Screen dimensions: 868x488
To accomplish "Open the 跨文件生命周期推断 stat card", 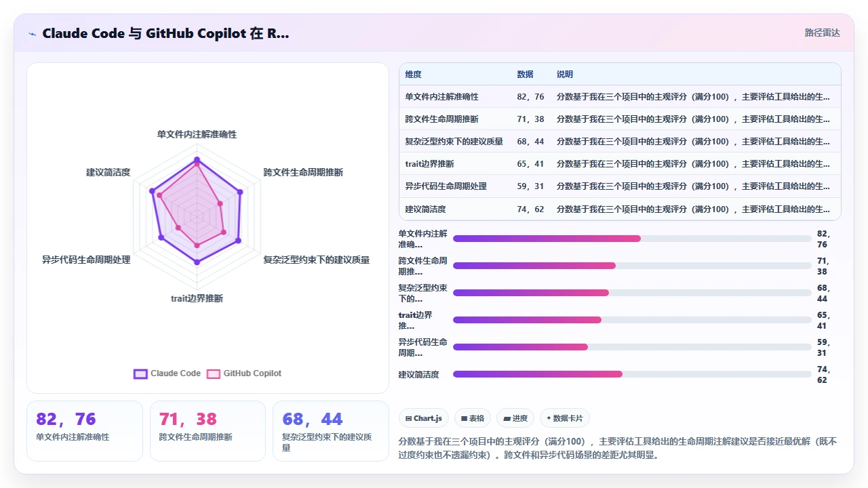I will click(x=208, y=431).
